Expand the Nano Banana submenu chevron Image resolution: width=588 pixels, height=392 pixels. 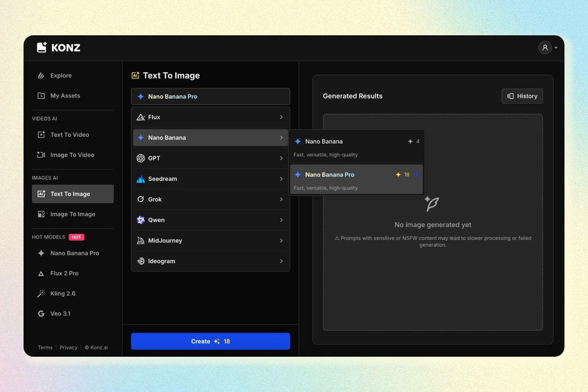[x=281, y=138]
